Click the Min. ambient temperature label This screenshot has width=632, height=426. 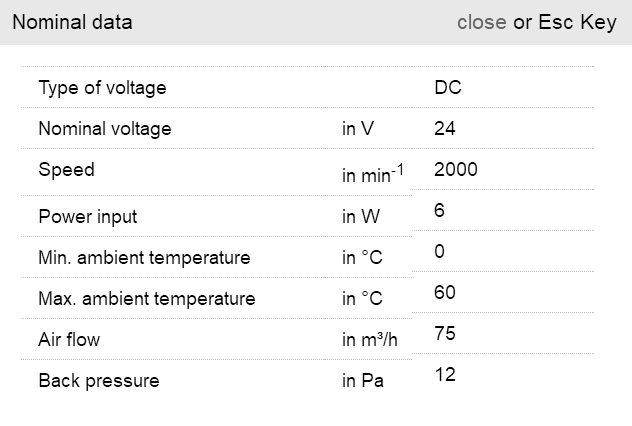click(x=144, y=258)
